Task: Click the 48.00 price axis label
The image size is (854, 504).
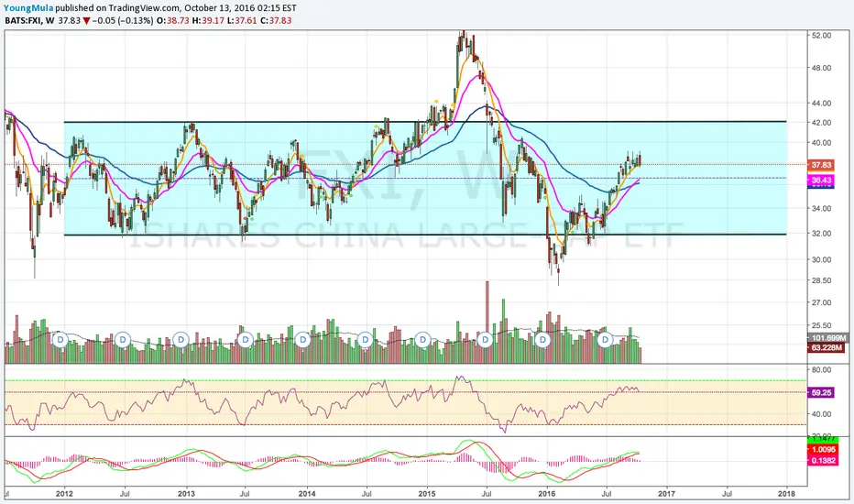Action: (x=821, y=68)
